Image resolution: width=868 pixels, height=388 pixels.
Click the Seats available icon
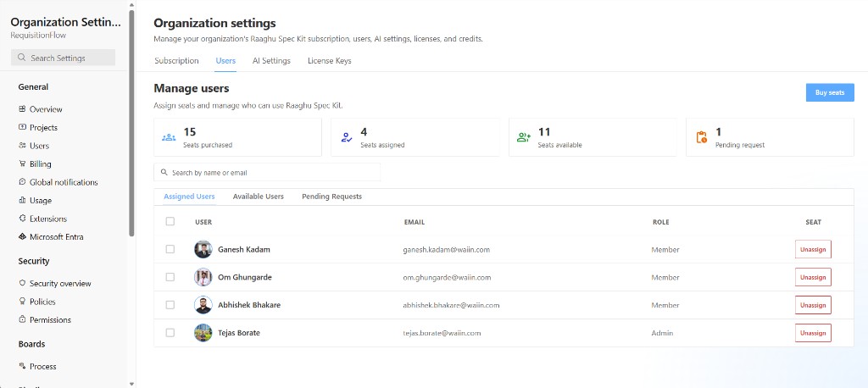pos(524,137)
